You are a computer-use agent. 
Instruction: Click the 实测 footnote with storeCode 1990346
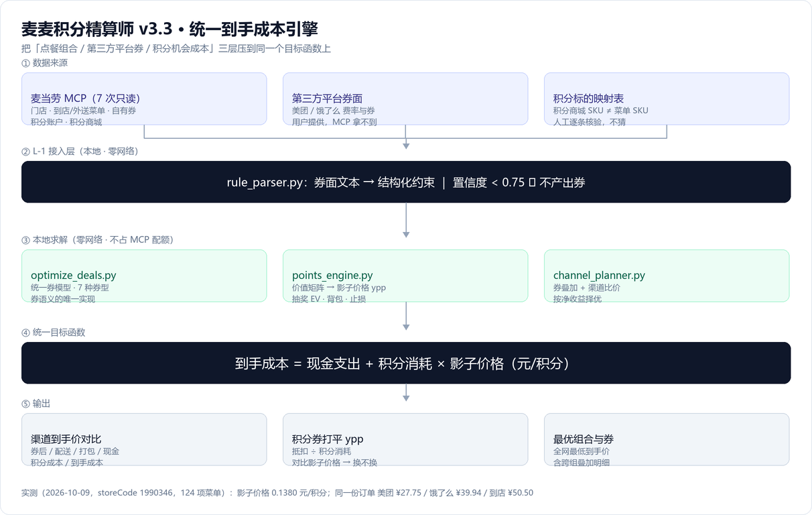pyautogui.click(x=277, y=493)
